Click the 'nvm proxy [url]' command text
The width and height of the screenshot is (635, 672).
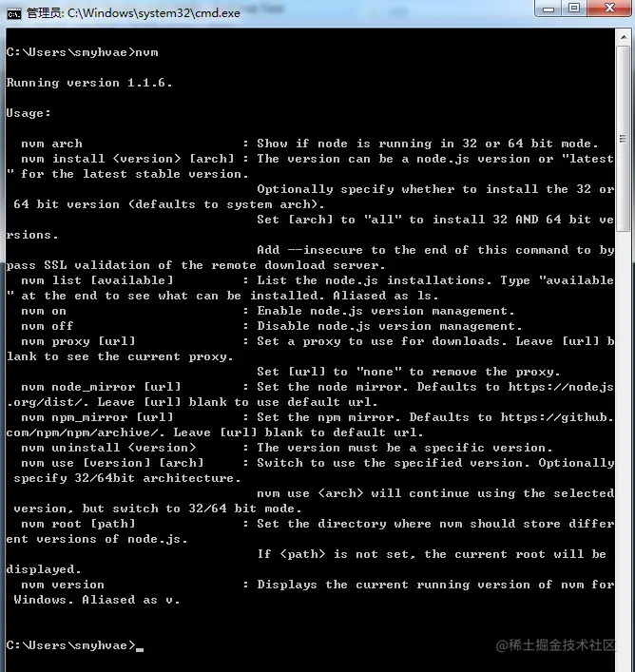pos(78,341)
